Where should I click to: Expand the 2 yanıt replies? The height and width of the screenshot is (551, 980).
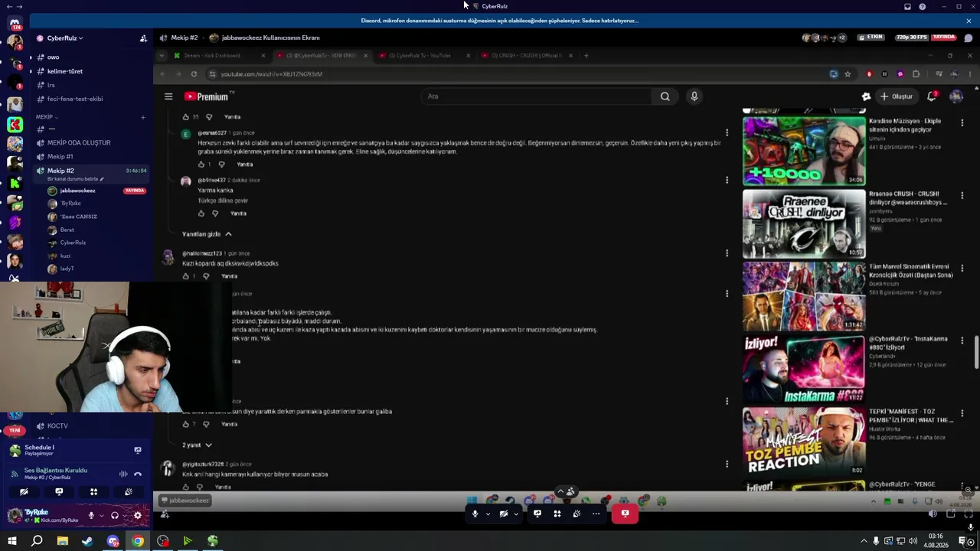(x=197, y=445)
